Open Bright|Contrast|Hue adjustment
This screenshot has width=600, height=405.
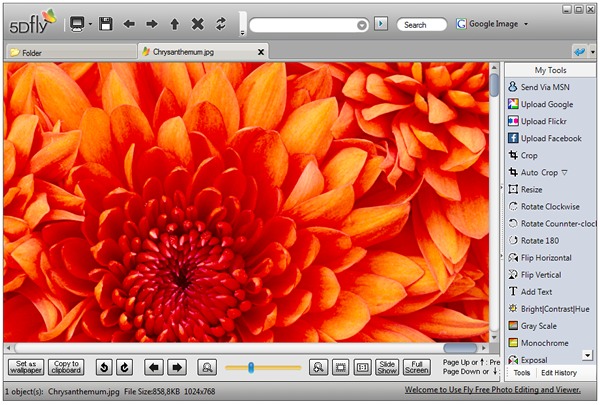tap(551, 309)
